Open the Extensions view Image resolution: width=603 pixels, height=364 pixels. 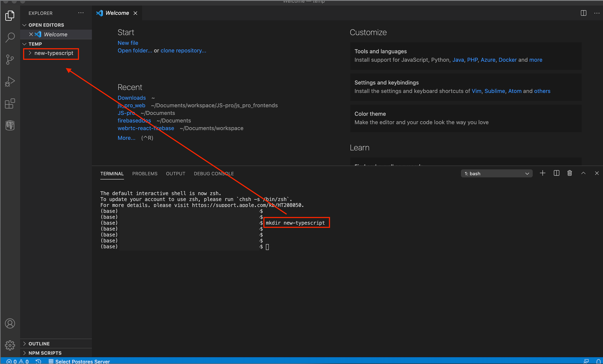coord(10,103)
